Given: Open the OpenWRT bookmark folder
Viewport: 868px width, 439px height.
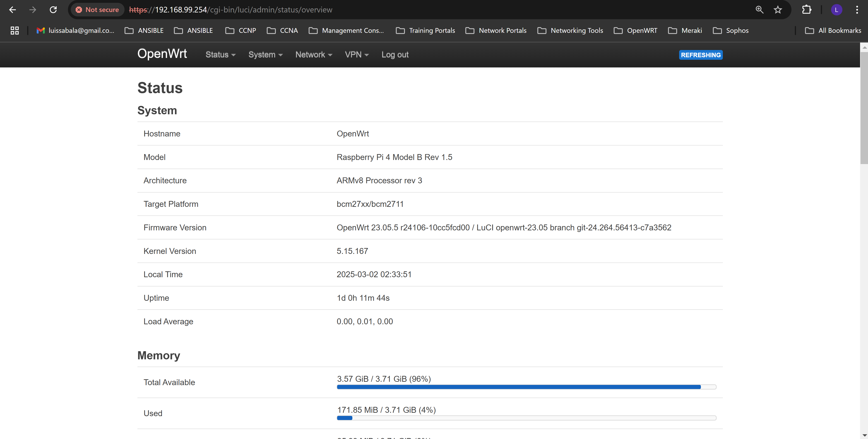Looking at the screenshot, I should pos(635,31).
